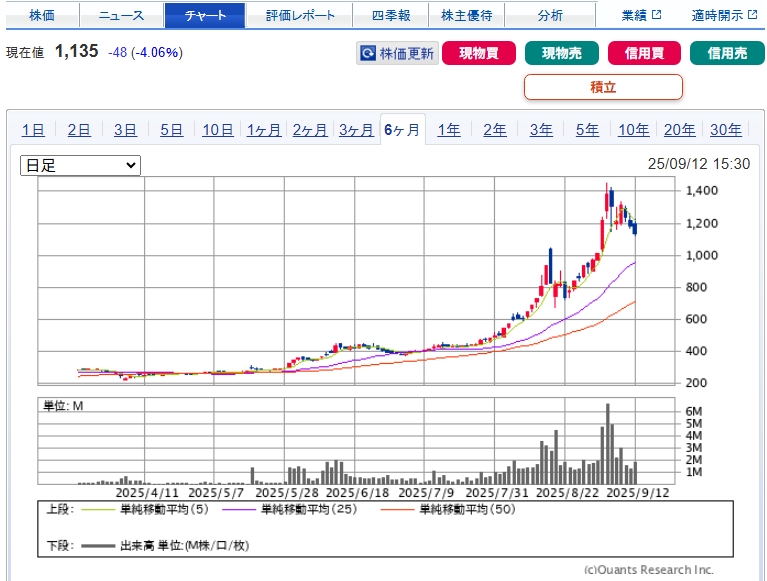This screenshot has height=581, width=767.
Task: Show the 3ヶ月 chart period
Action: pos(356,130)
